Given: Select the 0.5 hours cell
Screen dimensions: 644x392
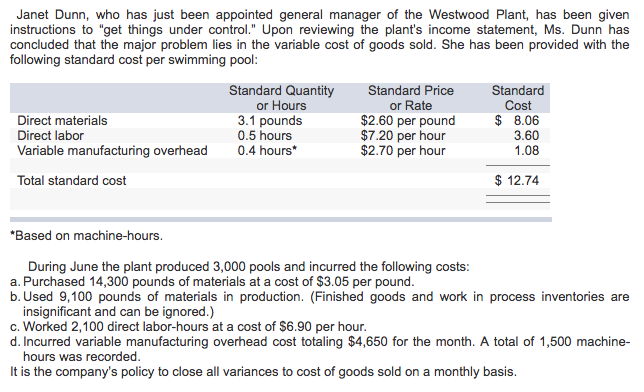Looking at the screenshot, I should (264, 136).
